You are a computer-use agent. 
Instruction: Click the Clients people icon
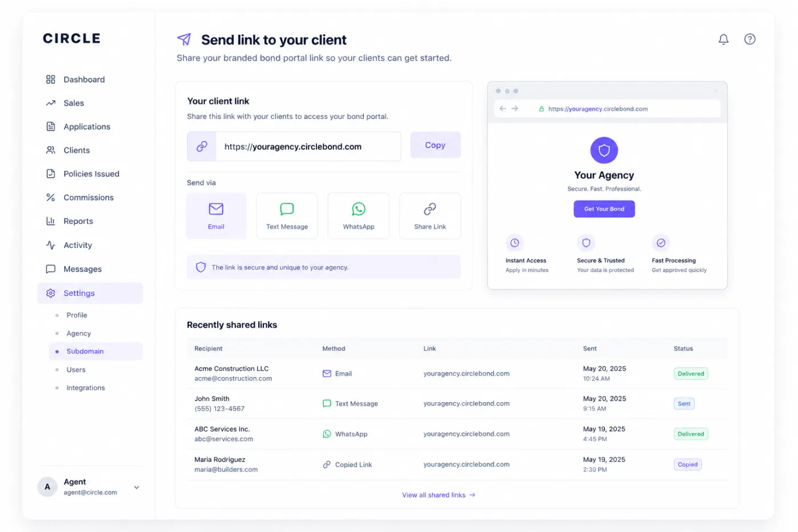51,150
